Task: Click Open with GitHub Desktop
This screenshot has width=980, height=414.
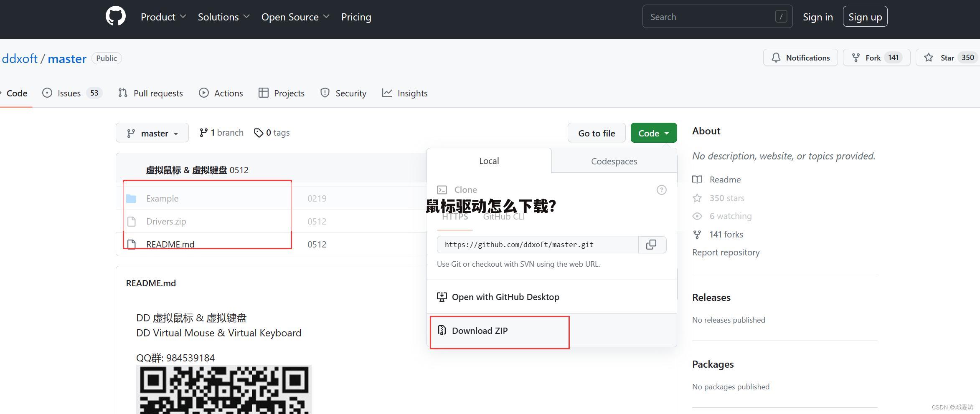Action: coord(505,297)
